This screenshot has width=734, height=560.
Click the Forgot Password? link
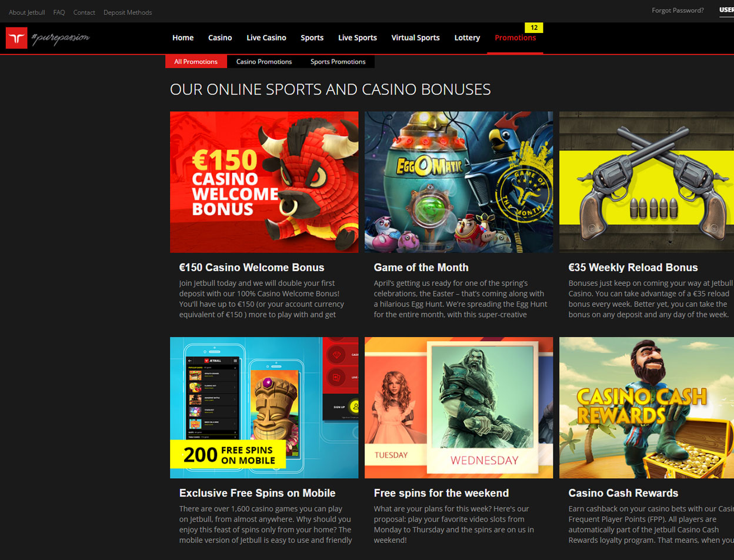(x=678, y=10)
